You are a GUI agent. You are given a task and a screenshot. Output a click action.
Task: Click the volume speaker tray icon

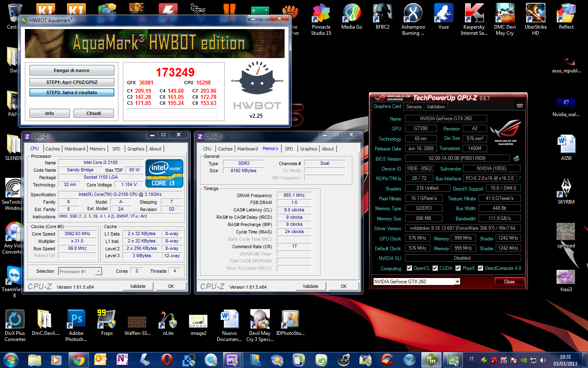[x=543, y=360]
